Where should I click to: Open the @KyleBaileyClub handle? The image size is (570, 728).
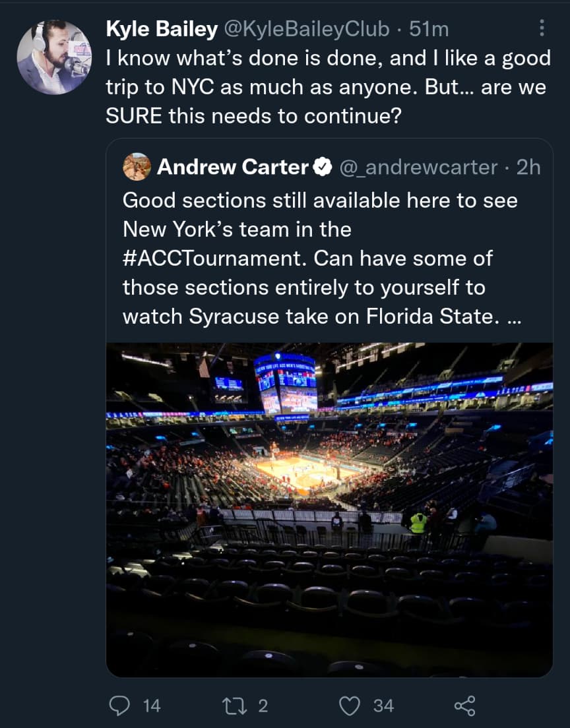point(309,29)
